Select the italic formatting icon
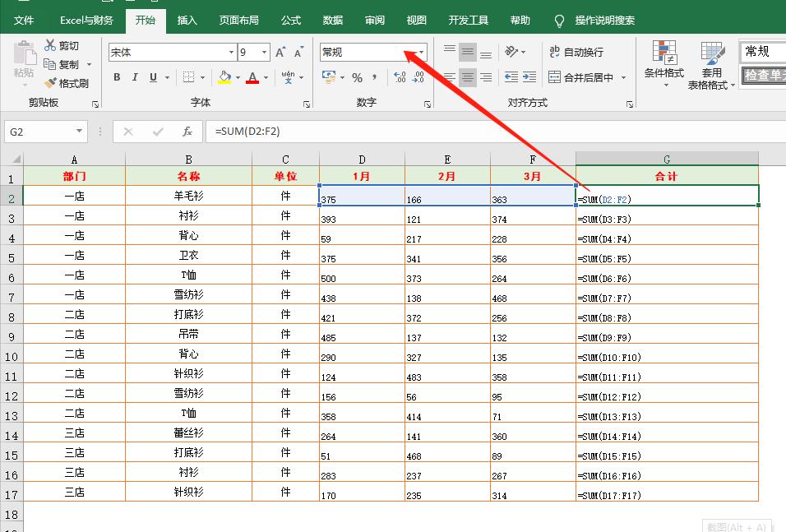This screenshot has height=532, width=786. (135, 77)
